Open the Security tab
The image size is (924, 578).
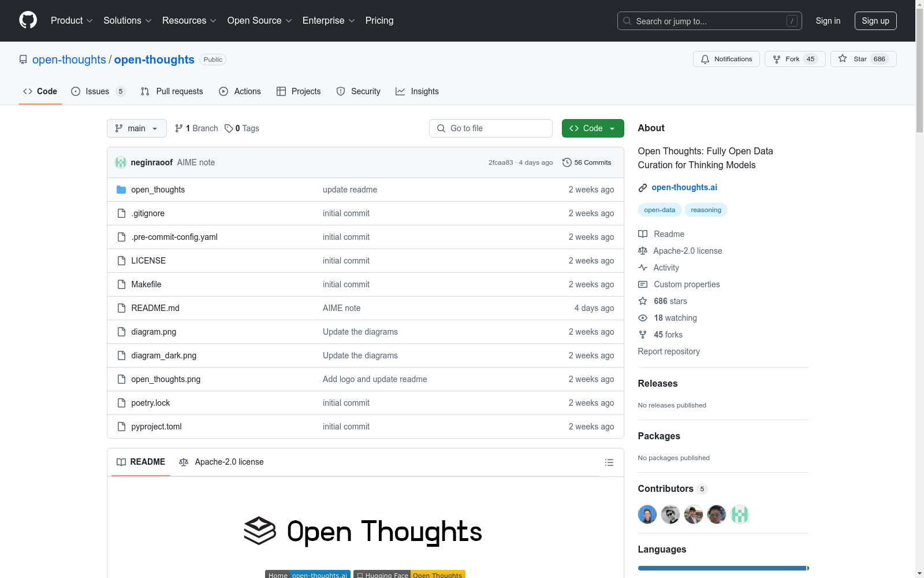pos(358,91)
